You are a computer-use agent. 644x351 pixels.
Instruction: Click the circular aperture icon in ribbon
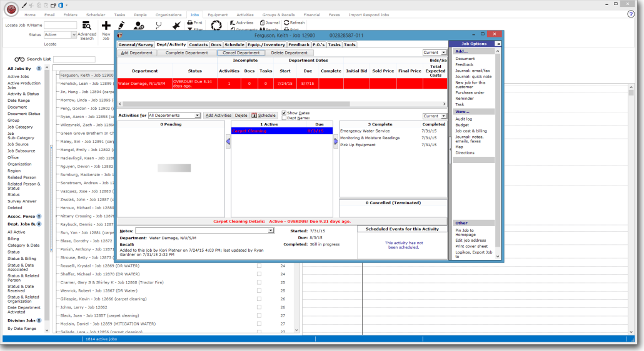point(216,26)
